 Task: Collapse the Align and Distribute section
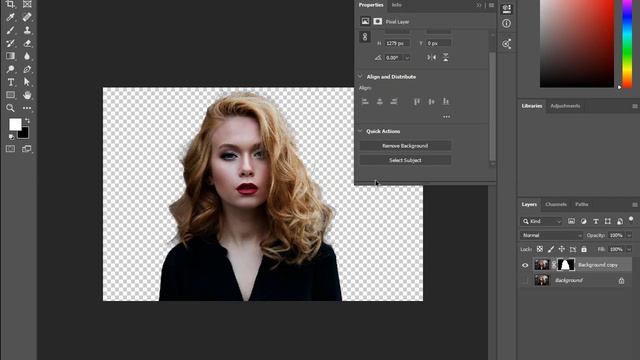click(360, 76)
